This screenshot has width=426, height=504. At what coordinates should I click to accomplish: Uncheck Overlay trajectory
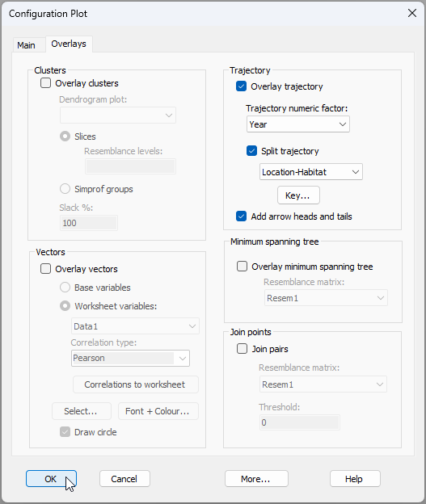click(x=242, y=86)
